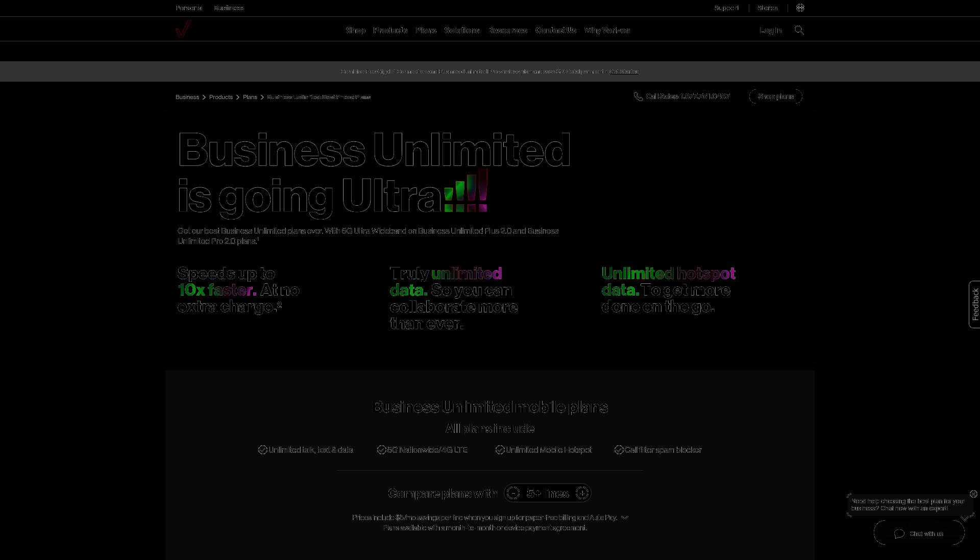Click the 'Business Unlimited mobile plans' heading

click(490, 407)
